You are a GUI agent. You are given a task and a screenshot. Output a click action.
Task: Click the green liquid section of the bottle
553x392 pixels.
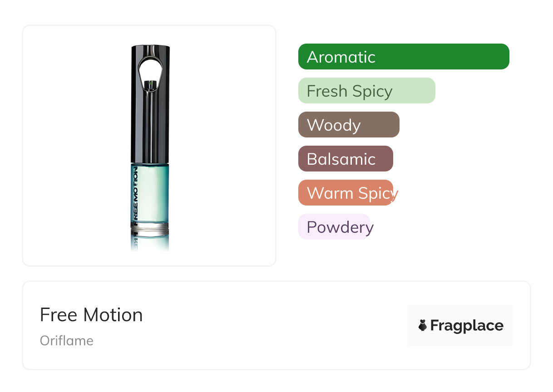[153, 193]
